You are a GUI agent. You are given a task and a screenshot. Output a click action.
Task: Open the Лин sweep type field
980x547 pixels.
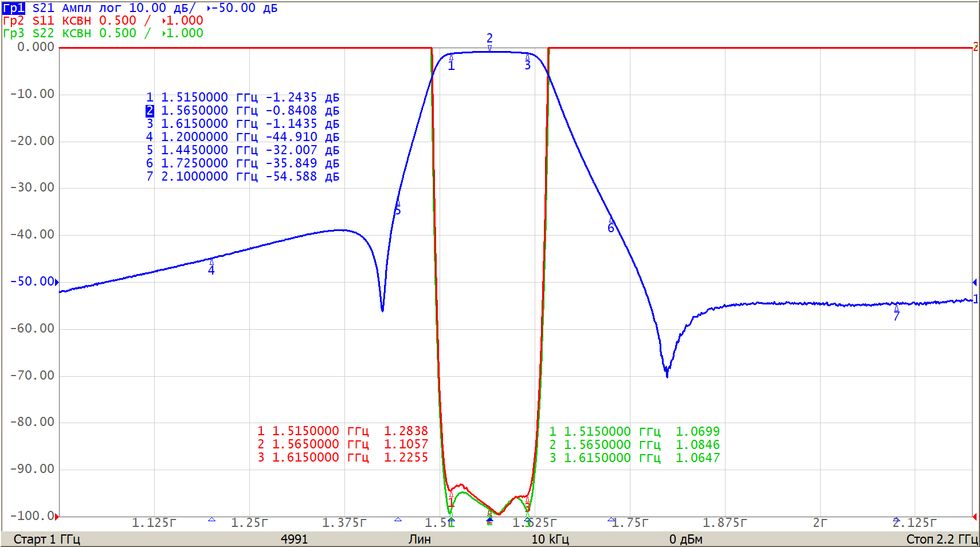coord(420,539)
